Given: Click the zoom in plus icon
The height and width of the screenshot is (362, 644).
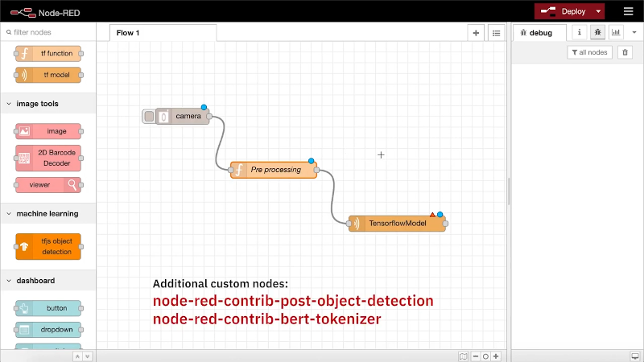Looking at the screenshot, I should [x=496, y=356].
